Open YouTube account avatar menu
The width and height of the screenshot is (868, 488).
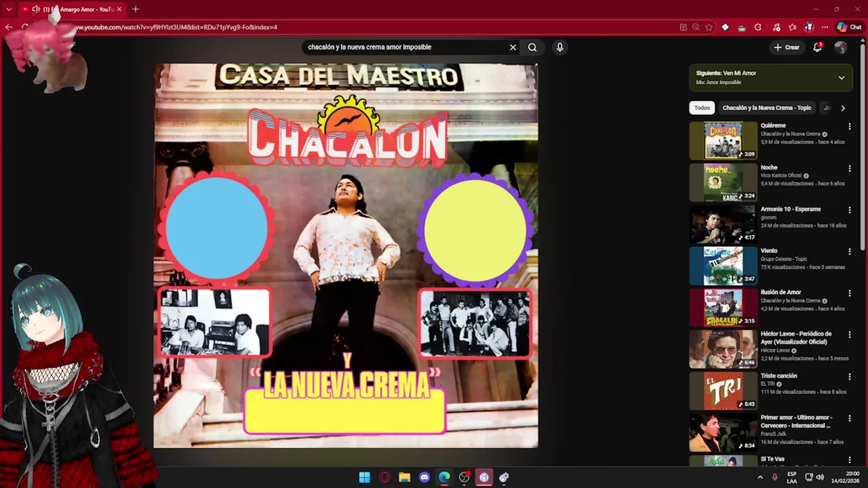[x=841, y=47]
